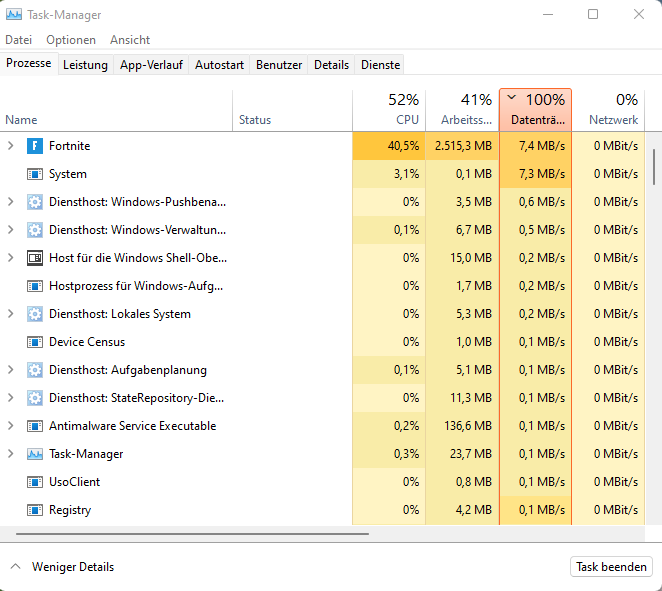Click the Diensthost StateRepository gear icon
This screenshot has height=591, width=662.
coord(35,398)
